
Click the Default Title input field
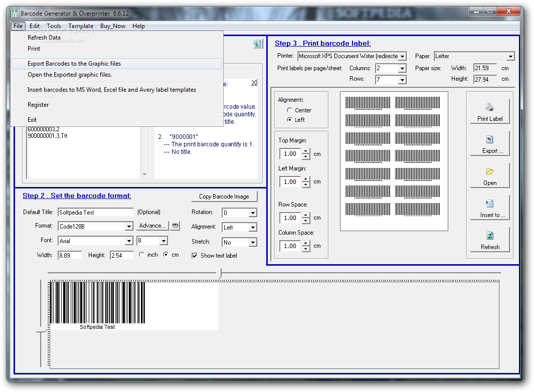96,212
